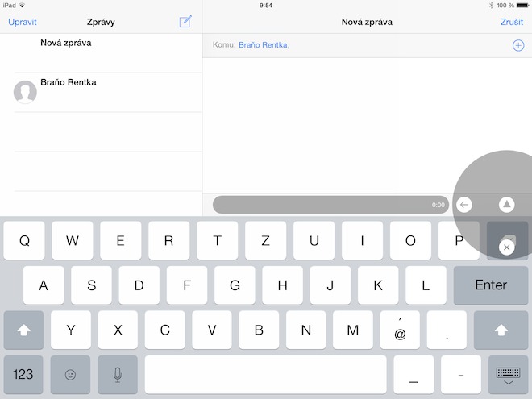Tap the T key
This screenshot has width=532, height=399.
(217, 240)
